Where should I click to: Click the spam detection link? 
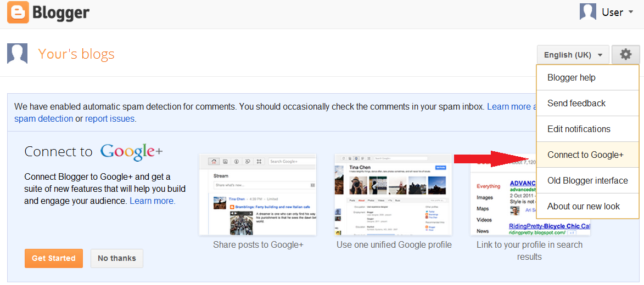click(43, 118)
